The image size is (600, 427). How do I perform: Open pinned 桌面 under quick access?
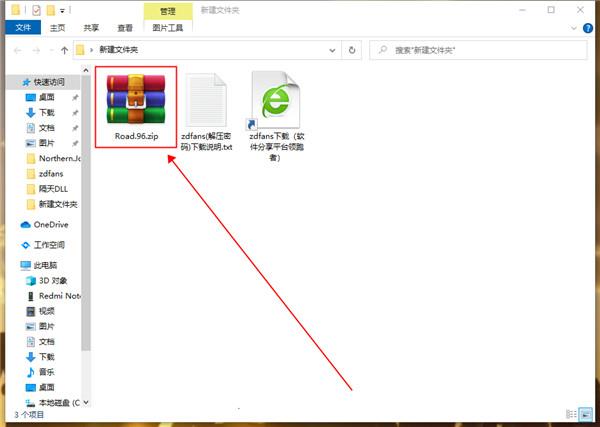coord(47,97)
